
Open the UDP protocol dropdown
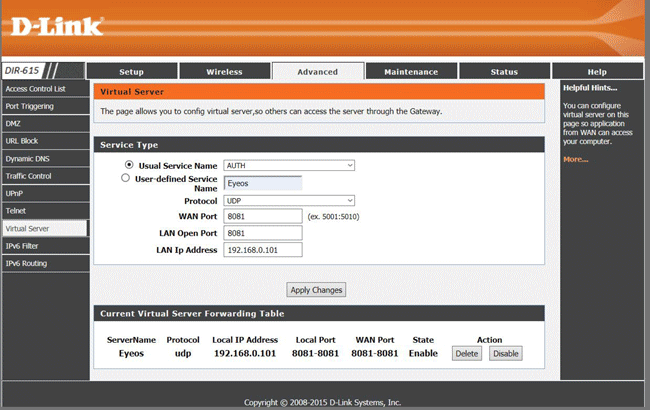[289, 201]
